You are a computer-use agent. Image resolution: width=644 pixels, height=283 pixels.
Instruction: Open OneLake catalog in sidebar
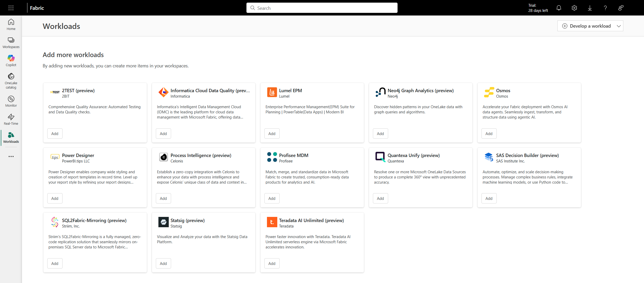[11, 81]
